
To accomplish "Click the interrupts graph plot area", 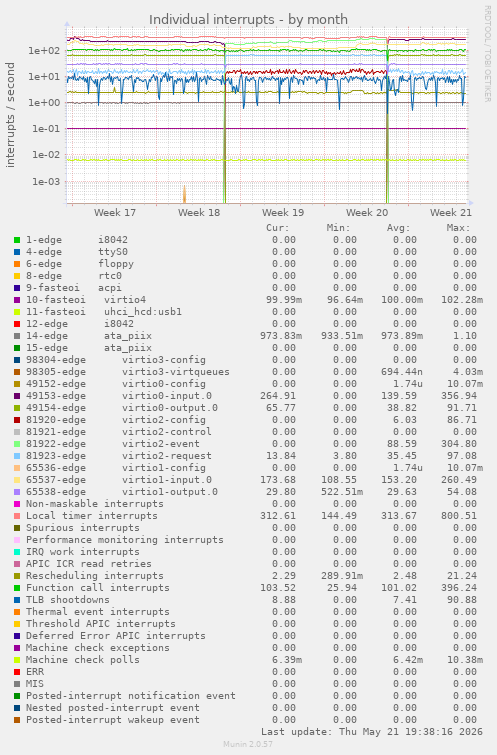I will click(x=267, y=116).
